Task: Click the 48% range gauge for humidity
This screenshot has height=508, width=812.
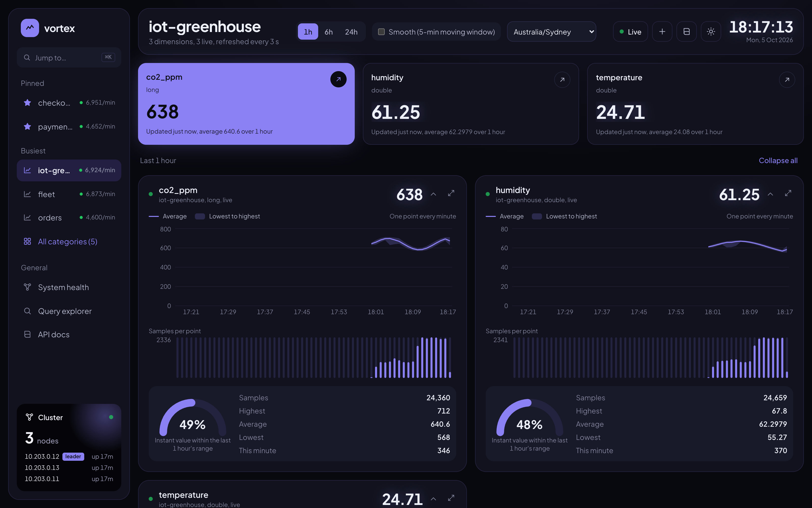Action: click(530, 417)
